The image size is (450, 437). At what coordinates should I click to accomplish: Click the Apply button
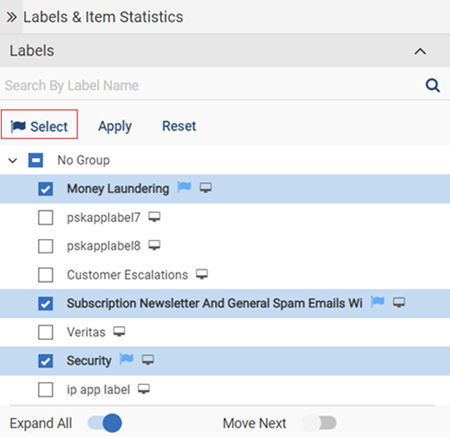click(115, 126)
